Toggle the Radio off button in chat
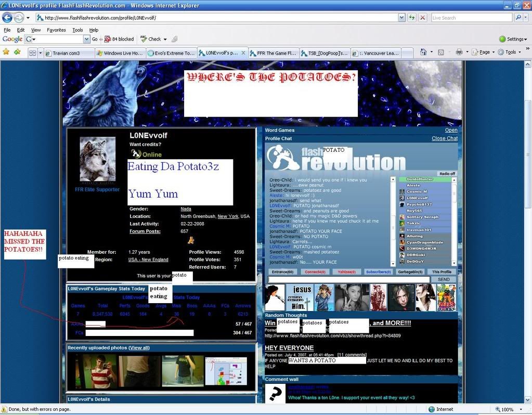This screenshot has width=532, height=415. (447, 174)
